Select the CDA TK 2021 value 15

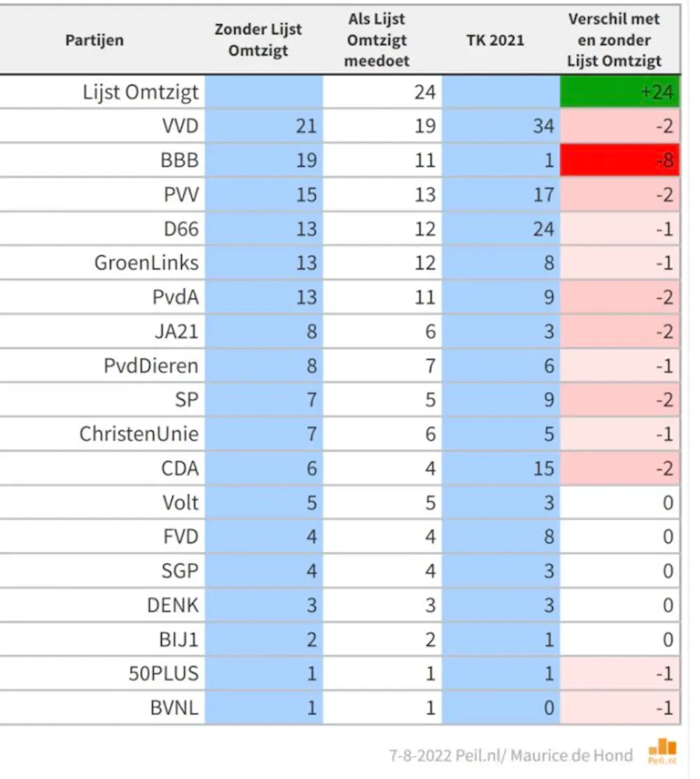coord(543,468)
